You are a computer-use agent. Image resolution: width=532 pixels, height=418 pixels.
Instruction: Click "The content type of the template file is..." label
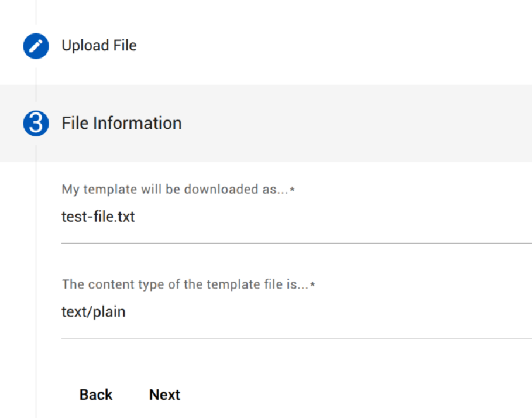click(185, 285)
